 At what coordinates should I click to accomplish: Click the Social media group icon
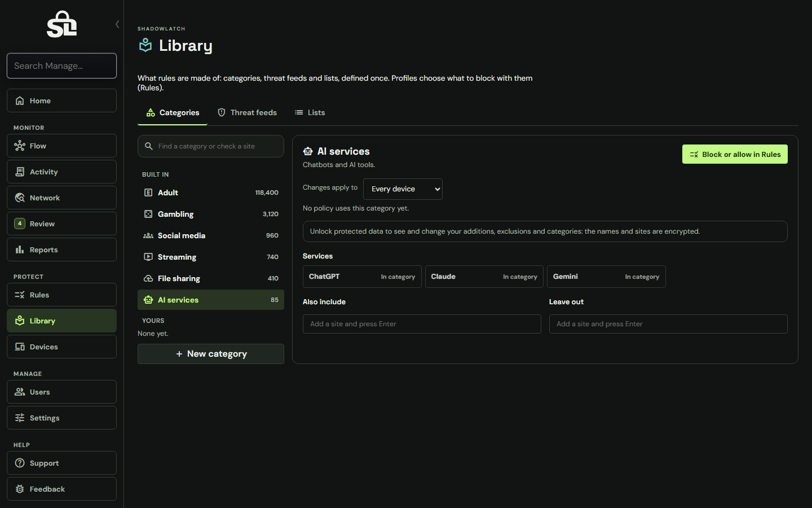(148, 235)
